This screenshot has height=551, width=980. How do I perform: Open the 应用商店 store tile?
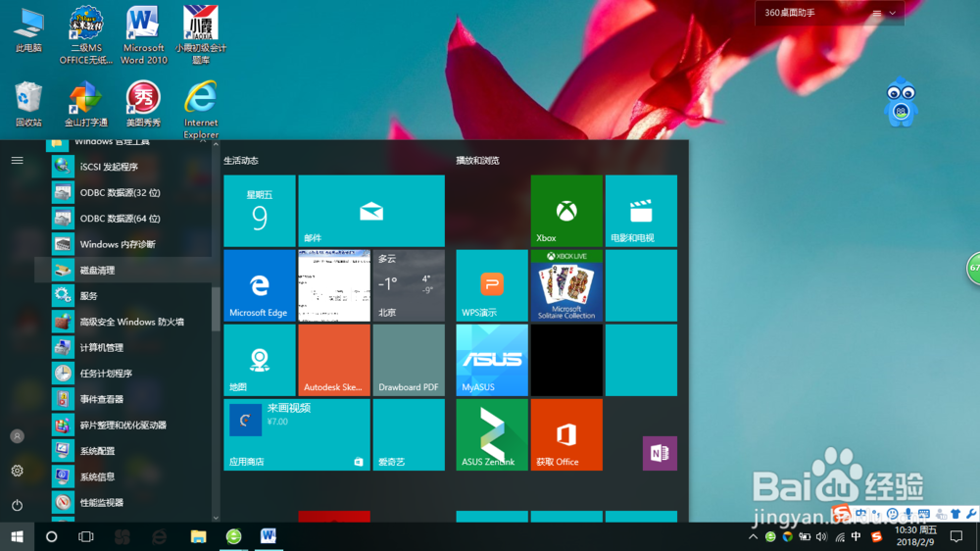point(297,434)
